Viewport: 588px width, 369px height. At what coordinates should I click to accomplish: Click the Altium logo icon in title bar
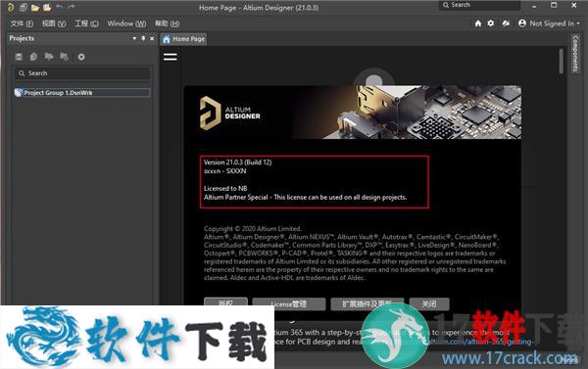pos(11,7)
